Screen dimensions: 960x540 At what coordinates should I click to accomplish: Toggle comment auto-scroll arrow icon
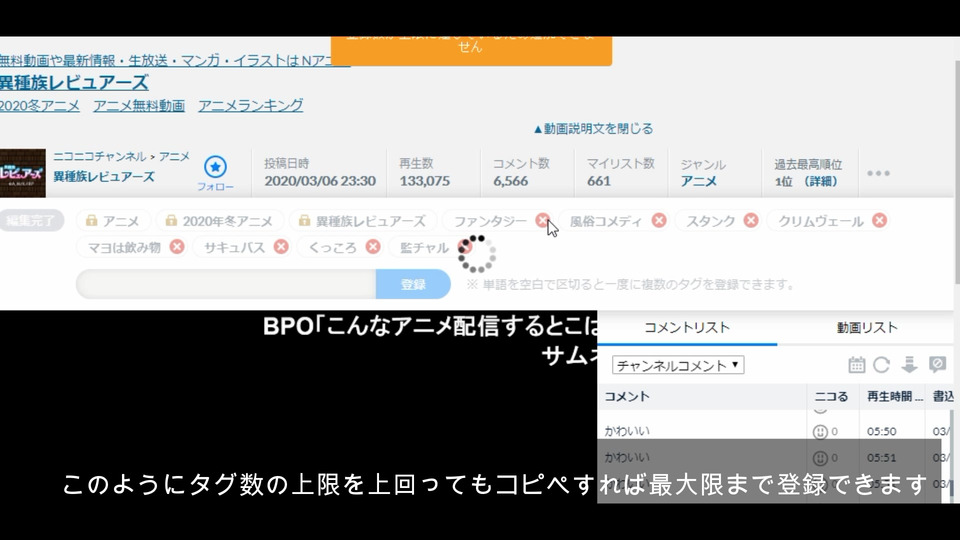pos(909,365)
